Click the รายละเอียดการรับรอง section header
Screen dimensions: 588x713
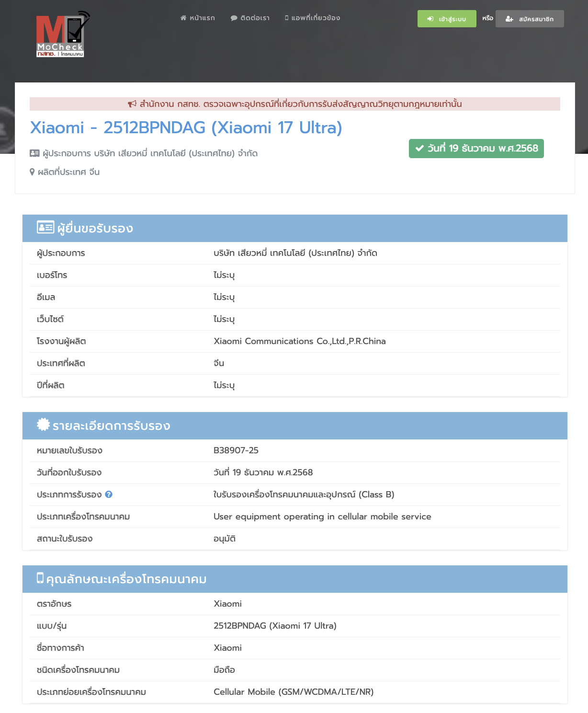(112, 426)
